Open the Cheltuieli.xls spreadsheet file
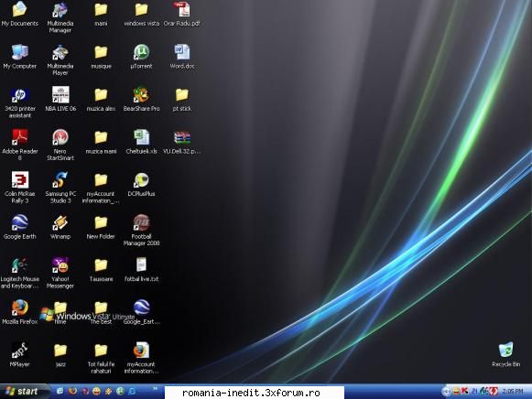532x399 pixels. [x=141, y=142]
